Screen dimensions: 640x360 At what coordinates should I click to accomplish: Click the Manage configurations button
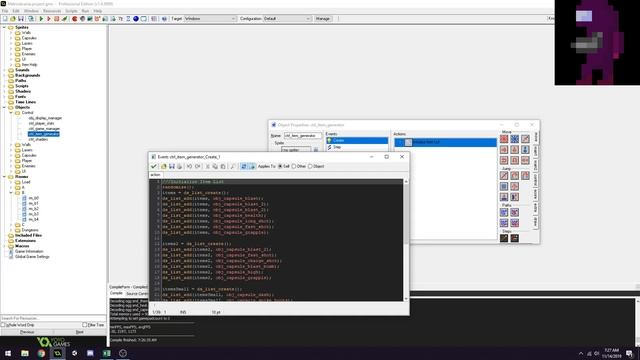tap(322, 19)
